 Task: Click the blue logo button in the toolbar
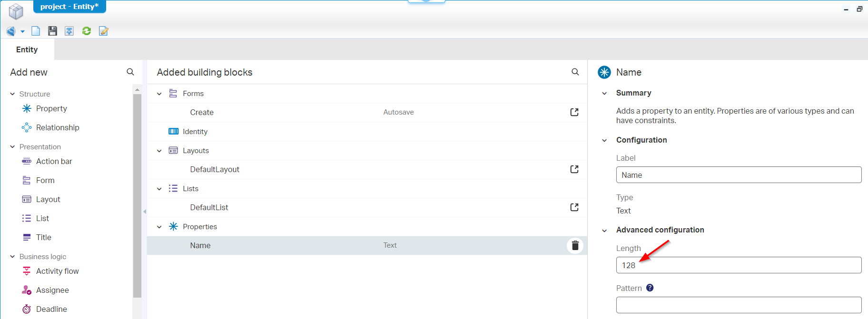[x=11, y=31]
